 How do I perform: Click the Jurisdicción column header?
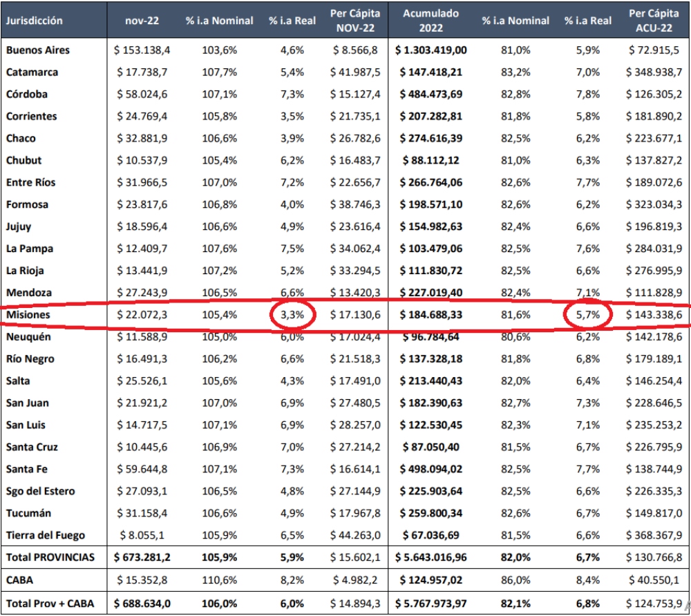pyautogui.click(x=35, y=21)
